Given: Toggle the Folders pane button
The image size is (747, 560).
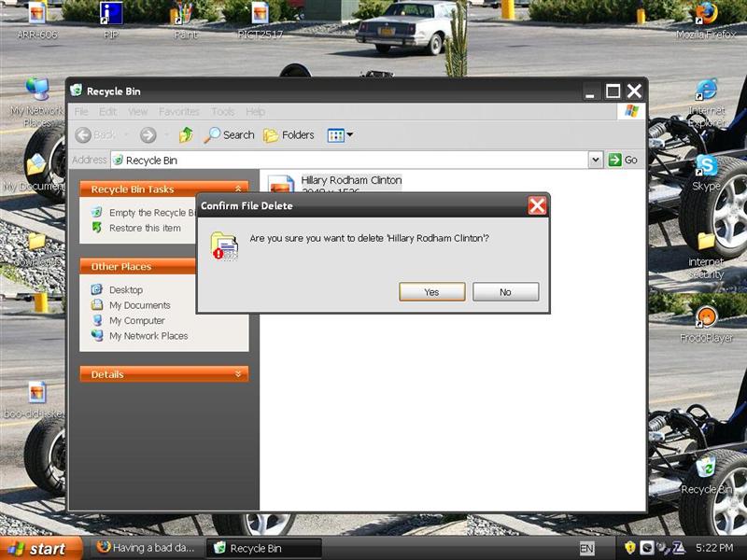Looking at the screenshot, I should (x=289, y=135).
